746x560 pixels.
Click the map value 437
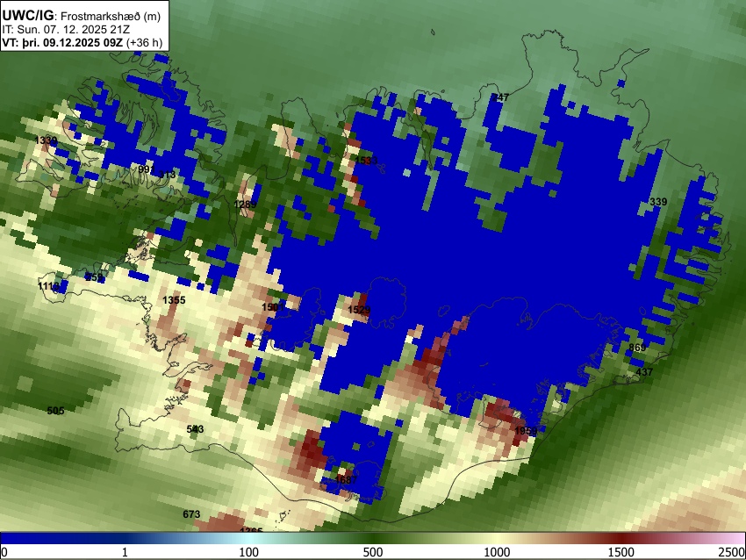pos(644,372)
